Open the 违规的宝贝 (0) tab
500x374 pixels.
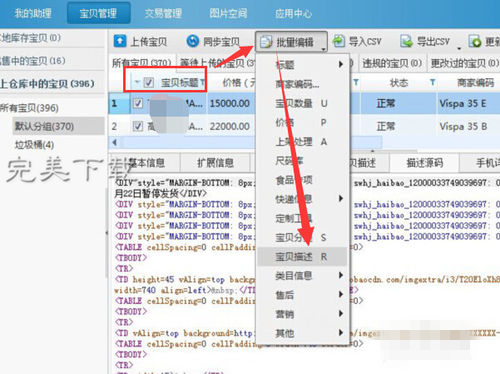tap(392, 63)
